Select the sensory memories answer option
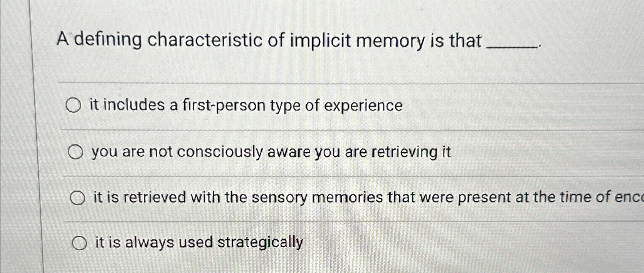This screenshot has width=644, height=273. coord(79,198)
